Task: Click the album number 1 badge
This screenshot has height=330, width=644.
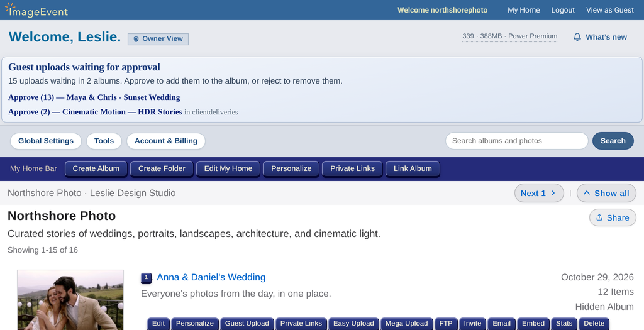Action: [x=146, y=278]
